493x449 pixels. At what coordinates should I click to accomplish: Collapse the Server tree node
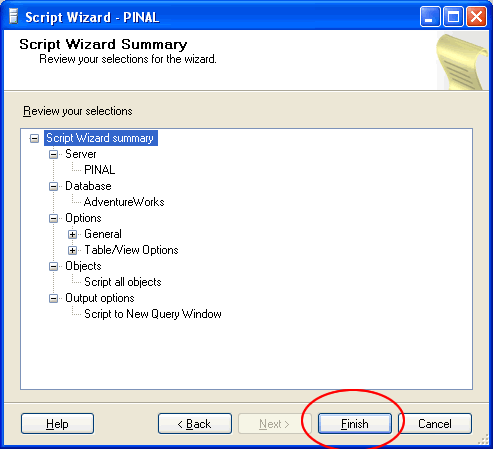pyautogui.click(x=53, y=154)
